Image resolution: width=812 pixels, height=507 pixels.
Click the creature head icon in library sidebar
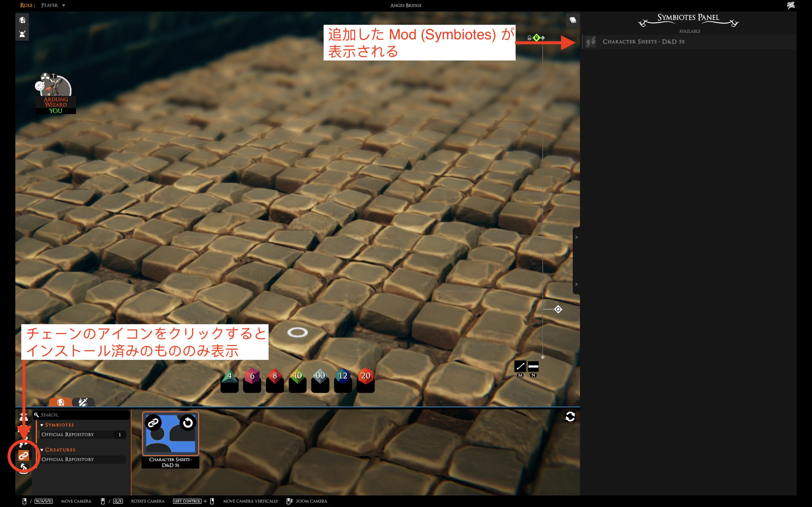click(23, 417)
